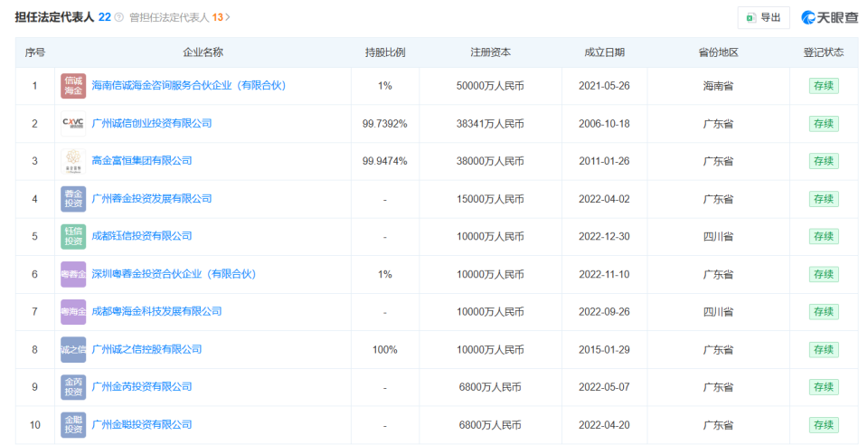
Task: Click the green 钰信投资 logo icon
Action: tap(73, 236)
